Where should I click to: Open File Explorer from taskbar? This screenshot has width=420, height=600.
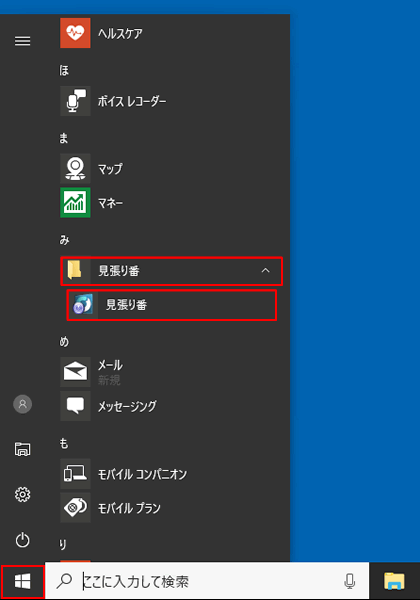pyautogui.click(x=394, y=581)
